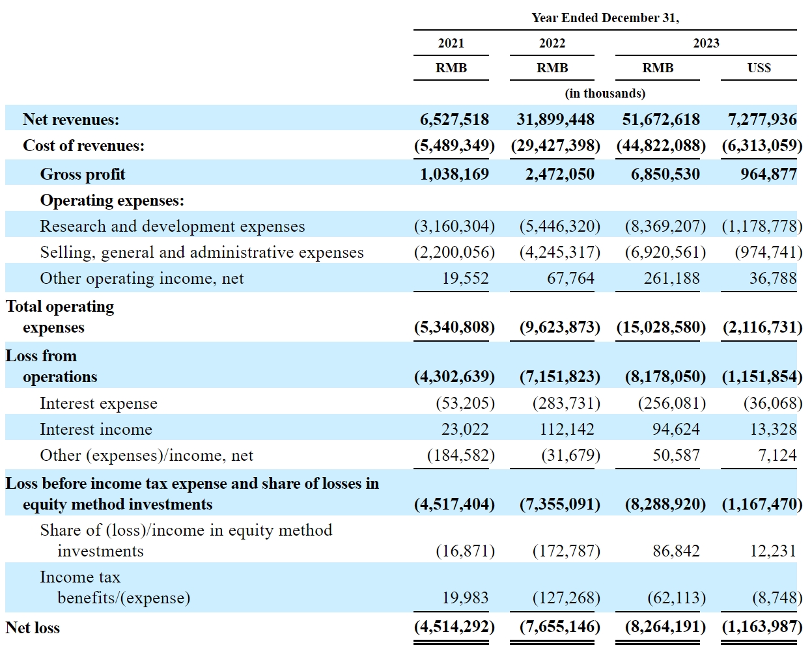Click net loss value (7,655,146)

(560, 627)
